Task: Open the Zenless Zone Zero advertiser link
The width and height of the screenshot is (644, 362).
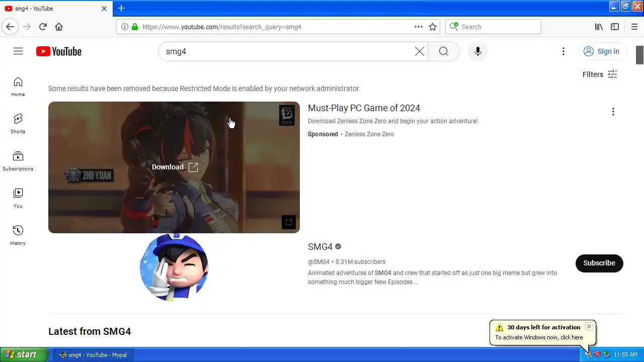Action: coord(369,134)
